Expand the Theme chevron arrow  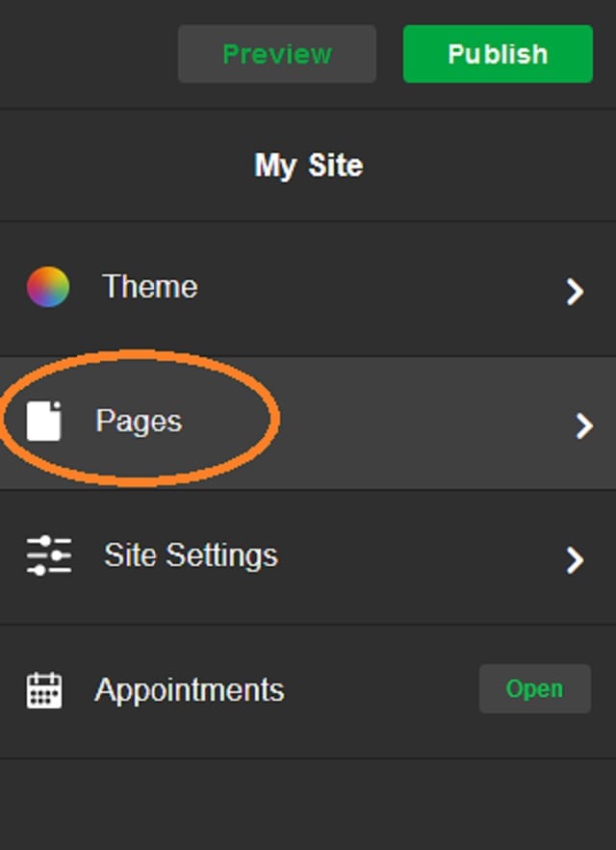[x=575, y=292]
